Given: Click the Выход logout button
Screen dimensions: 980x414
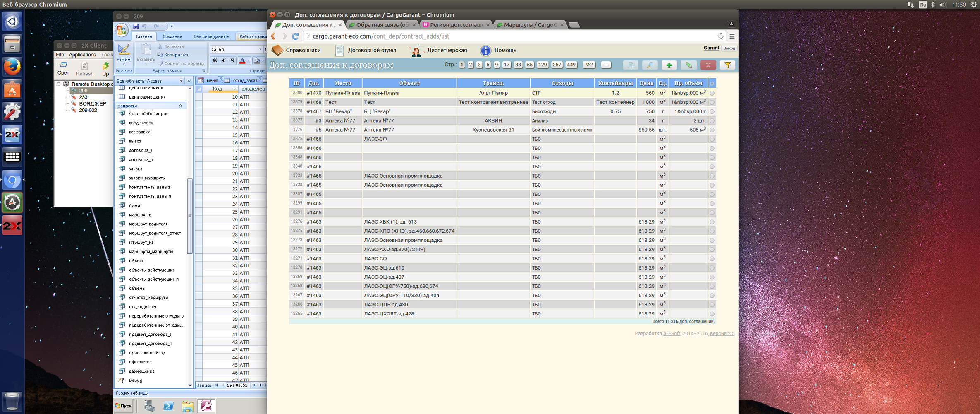Looking at the screenshot, I should [x=729, y=48].
